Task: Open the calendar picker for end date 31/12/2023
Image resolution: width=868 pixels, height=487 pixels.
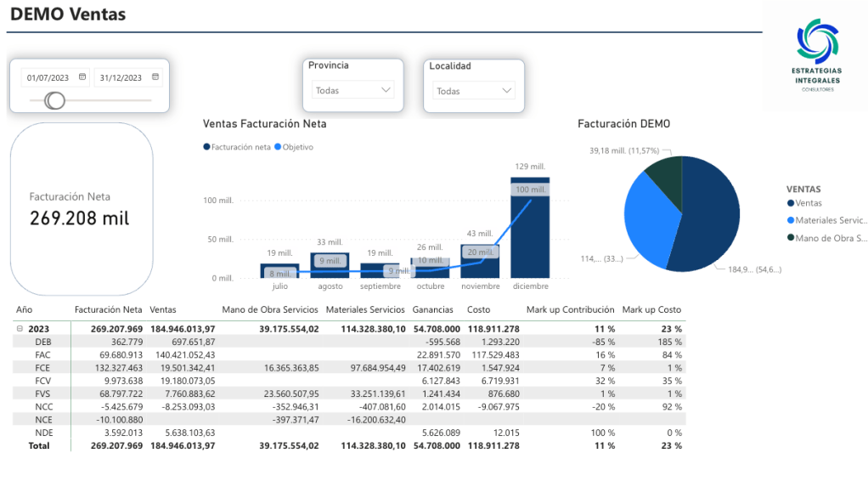Action: pyautogui.click(x=155, y=77)
